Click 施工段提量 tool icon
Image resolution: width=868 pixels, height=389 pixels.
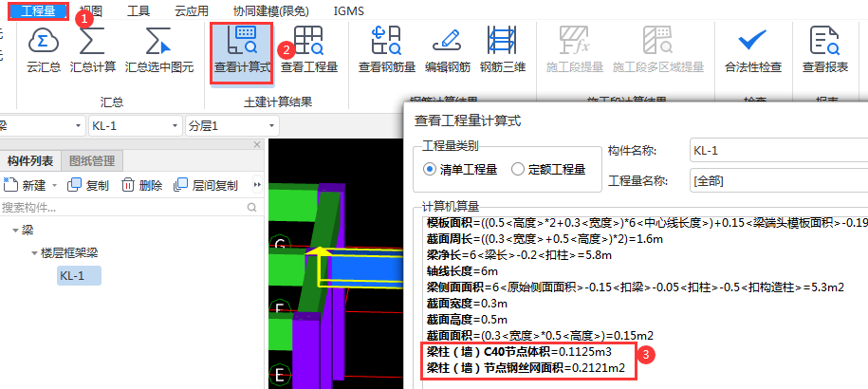pos(574,49)
